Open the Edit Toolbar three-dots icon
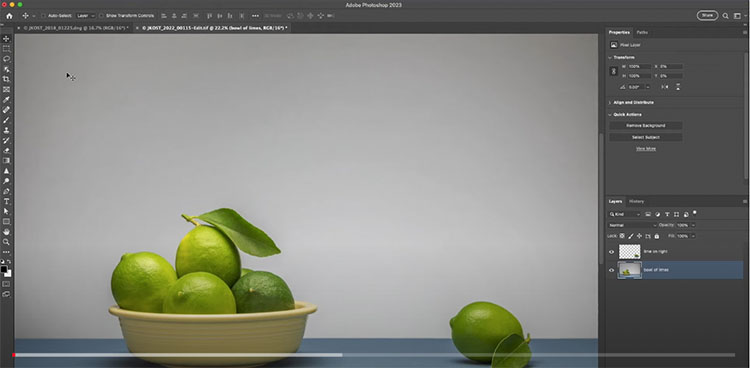 point(6,252)
